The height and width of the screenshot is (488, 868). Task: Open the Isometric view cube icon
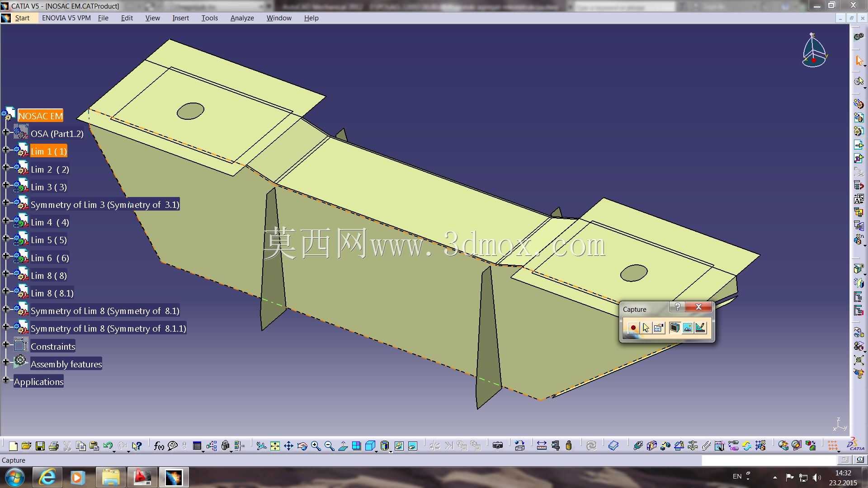click(x=370, y=446)
